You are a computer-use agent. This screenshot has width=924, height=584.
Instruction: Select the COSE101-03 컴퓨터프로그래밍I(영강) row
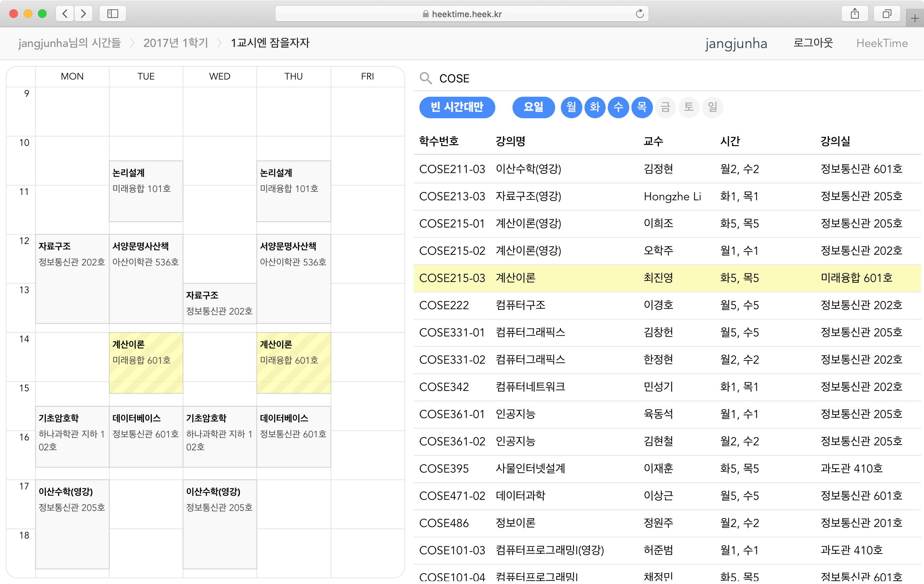pos(667,551)
